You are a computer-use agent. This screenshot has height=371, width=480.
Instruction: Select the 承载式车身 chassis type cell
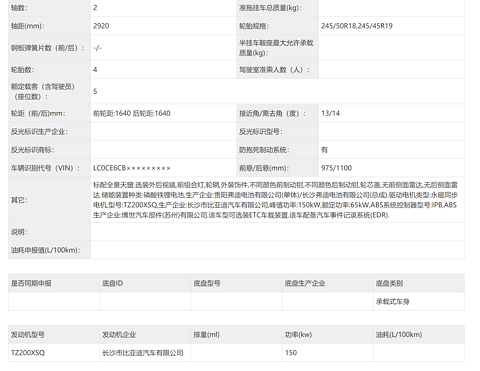419,301
